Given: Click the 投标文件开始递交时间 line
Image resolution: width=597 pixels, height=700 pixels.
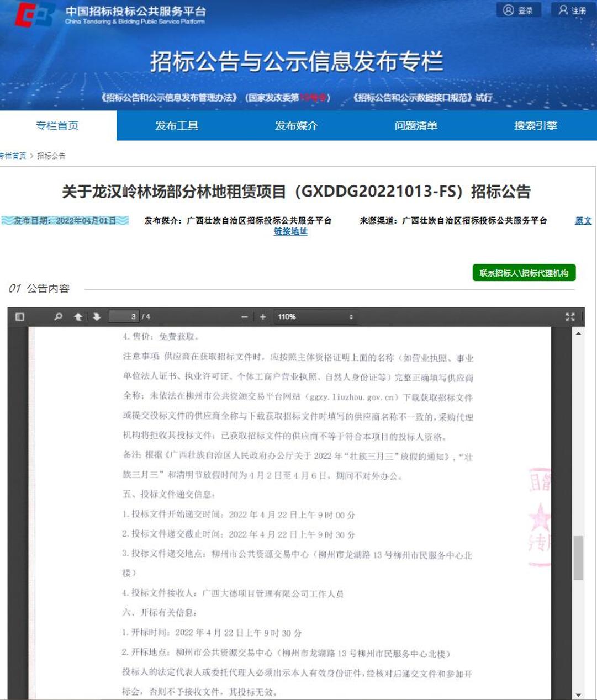Looking at the screenshot, I should [x=239, y=515].
